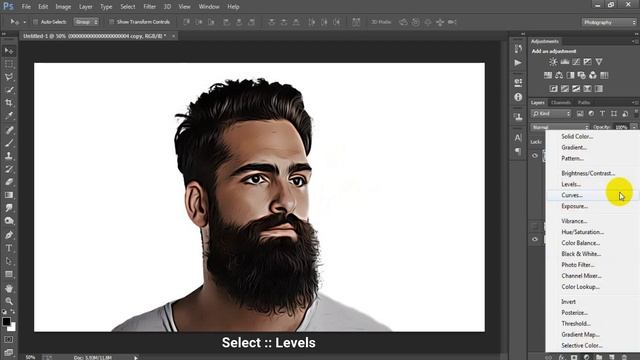This screenshot has width=640, height=360.
Task: Add Curves adjustment icon in Adjustments panel
Action: 576,62
